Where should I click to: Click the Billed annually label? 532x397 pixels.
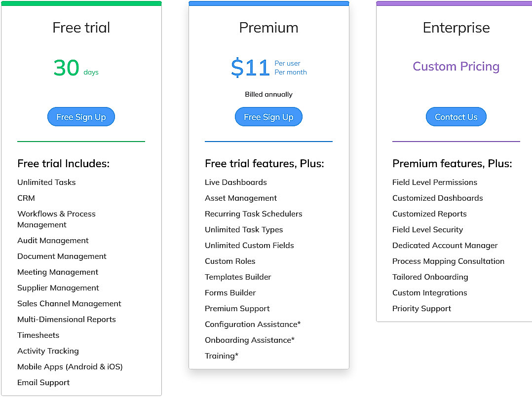tap(268, 94)
